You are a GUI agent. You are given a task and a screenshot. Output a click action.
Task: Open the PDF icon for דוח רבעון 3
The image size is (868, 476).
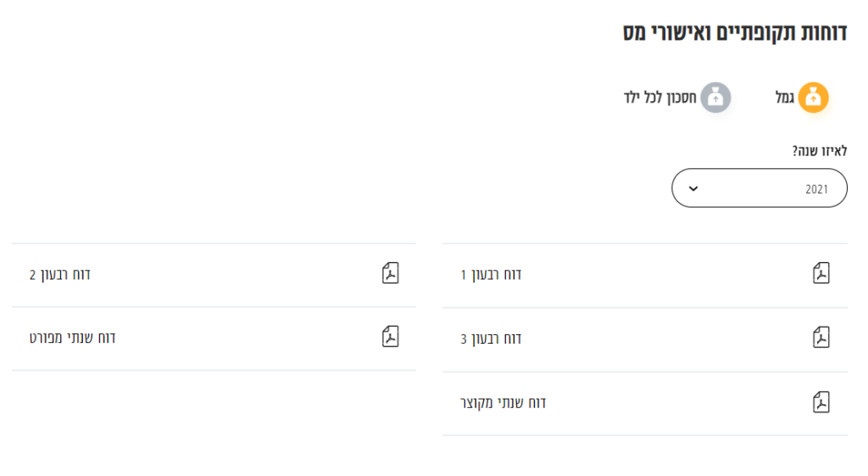pyautogui.click(x=821, y=338)
